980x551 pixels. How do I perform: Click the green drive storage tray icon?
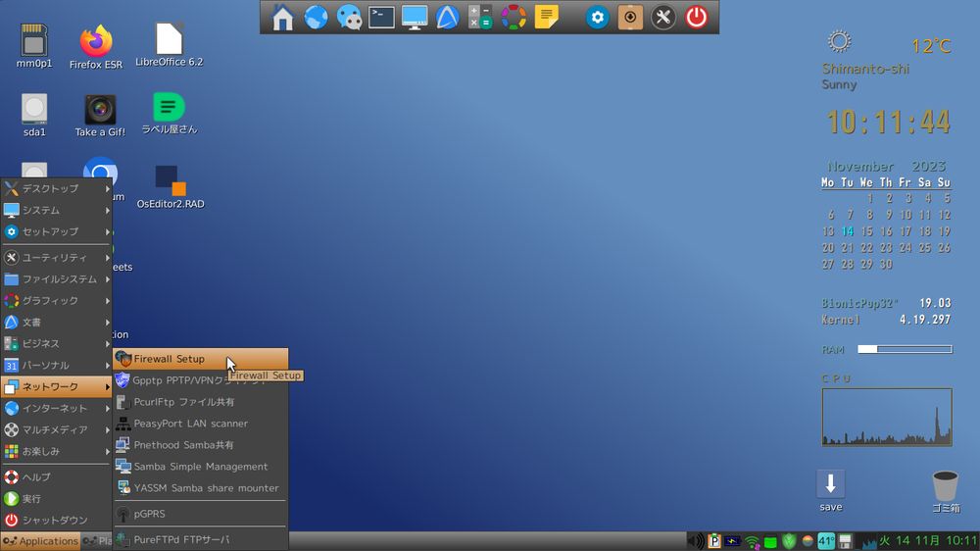coord(770,541)
